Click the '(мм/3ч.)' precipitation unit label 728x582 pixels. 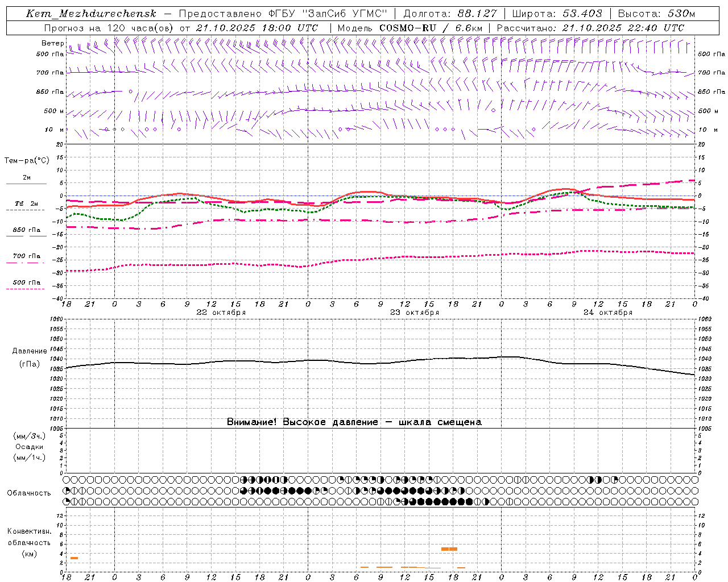pyautogui.click(x=30, y=436)
